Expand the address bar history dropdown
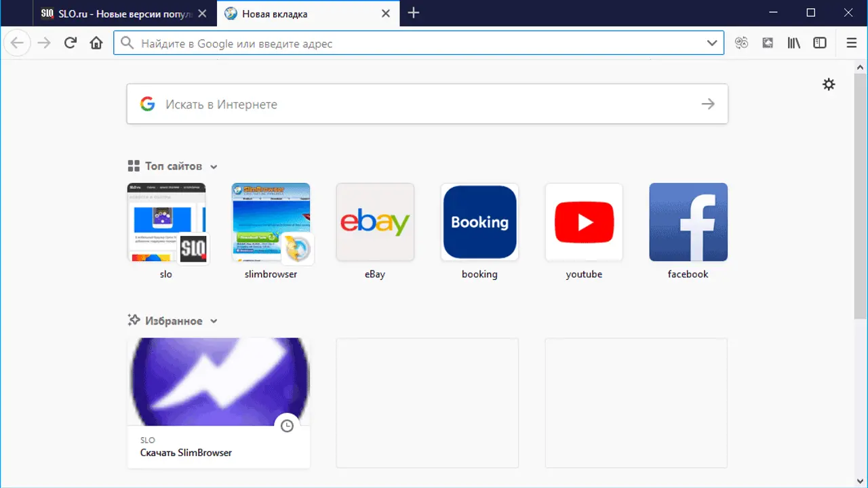This screenshot has width=868, height=488. coord(712,43)
